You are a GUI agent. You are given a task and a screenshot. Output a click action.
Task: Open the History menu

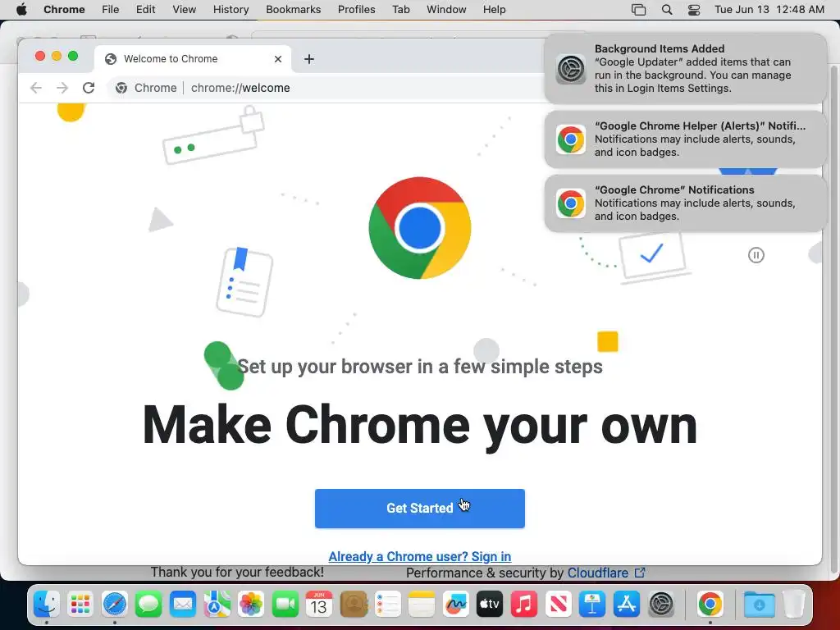coord(231,9)
